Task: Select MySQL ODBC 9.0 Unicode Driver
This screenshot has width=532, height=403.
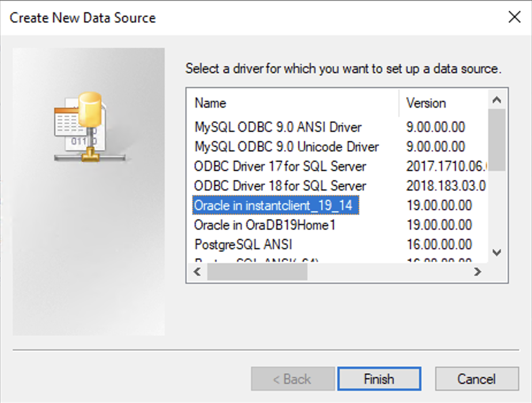Action: pos(286,147)
